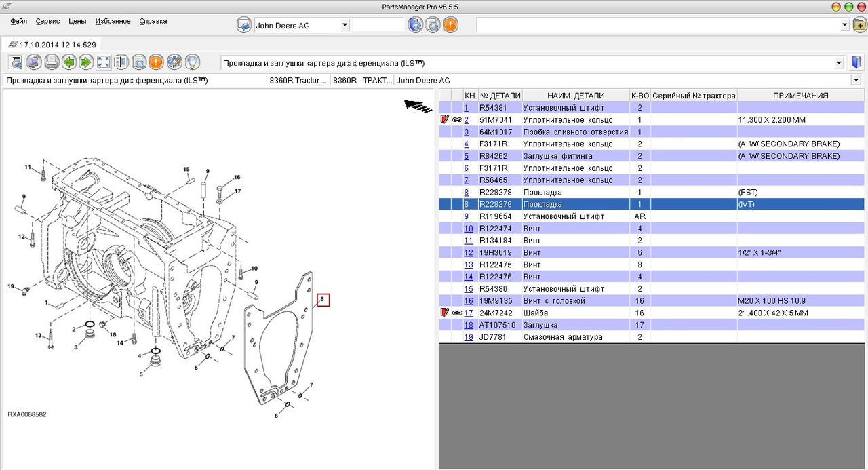Viewport: 868px width, 470px height.
Task: Click the 11.300 X 2.200 MM note
Action: point(772,119)
